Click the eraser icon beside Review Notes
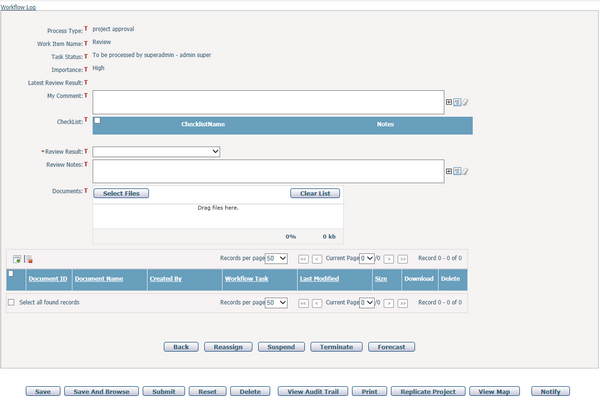The width and height of the screenshot is (600, 399). pyautogui.click(x=465, y=171)
